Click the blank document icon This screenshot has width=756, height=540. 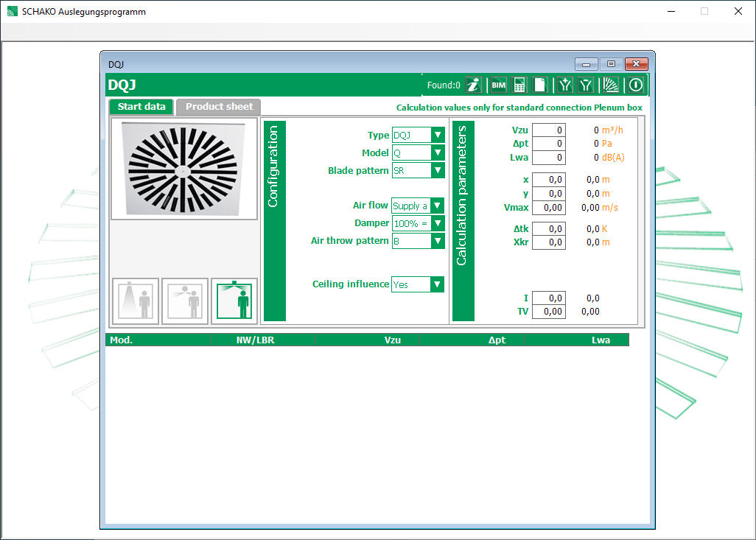point(539,85)
